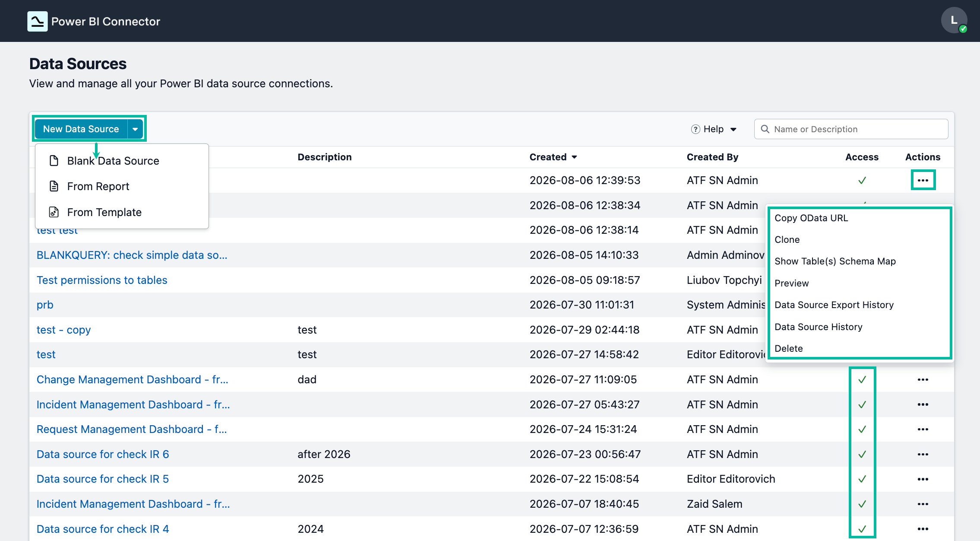Open Data source for check IR 4
Screen dimensions: 980x541
coord(103,529)
